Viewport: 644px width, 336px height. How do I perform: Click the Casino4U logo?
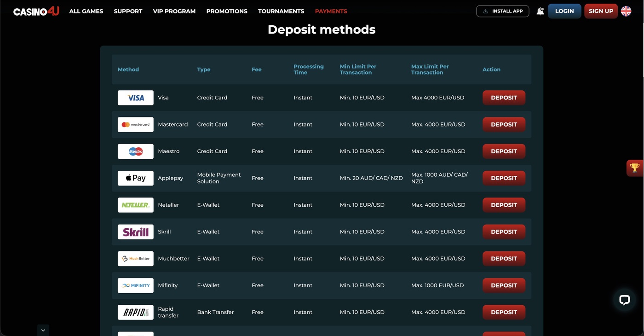point(36,11)
